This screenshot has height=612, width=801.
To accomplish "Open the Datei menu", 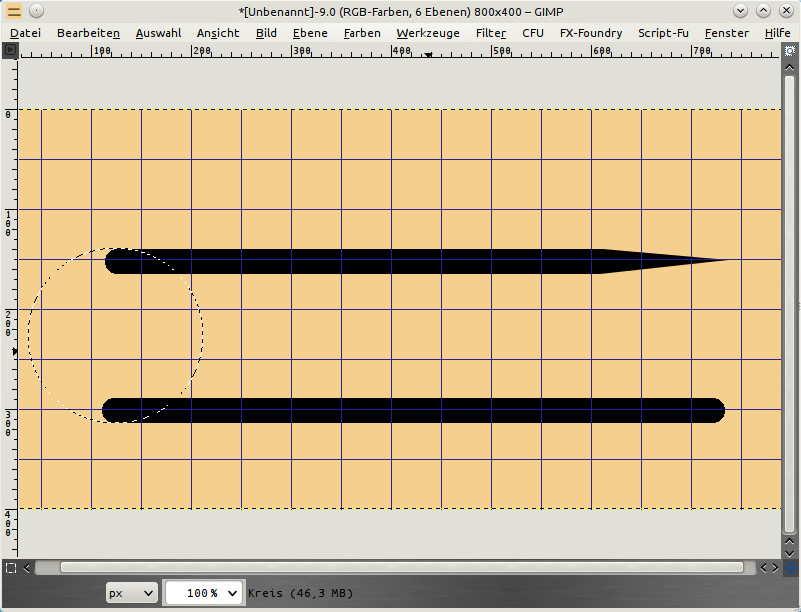I will 25,33.
